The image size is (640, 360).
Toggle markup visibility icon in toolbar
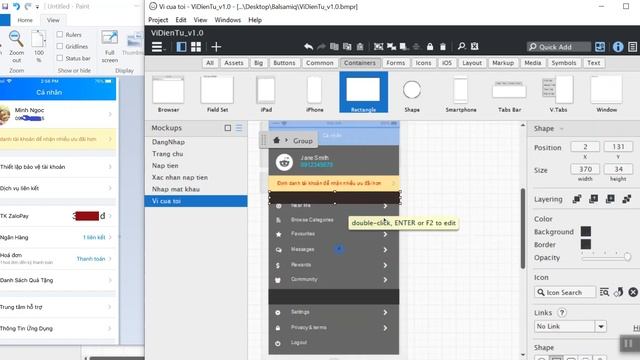[474, 47]
